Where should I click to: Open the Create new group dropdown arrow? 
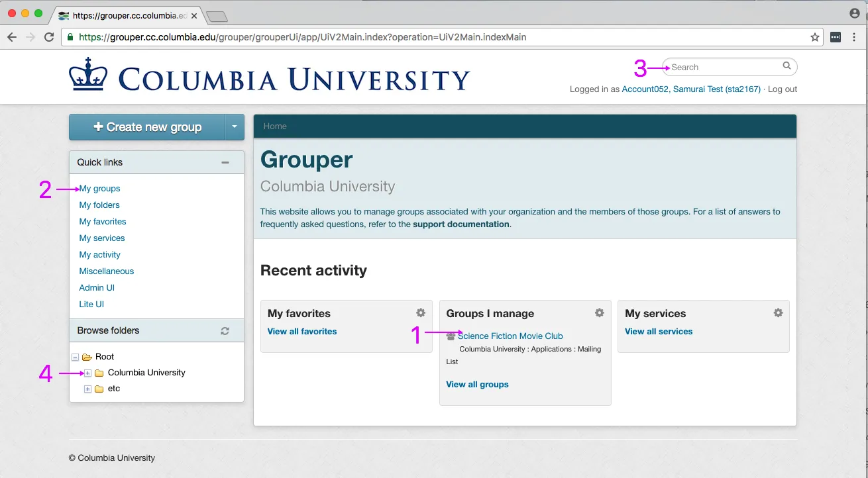[235, 127]
